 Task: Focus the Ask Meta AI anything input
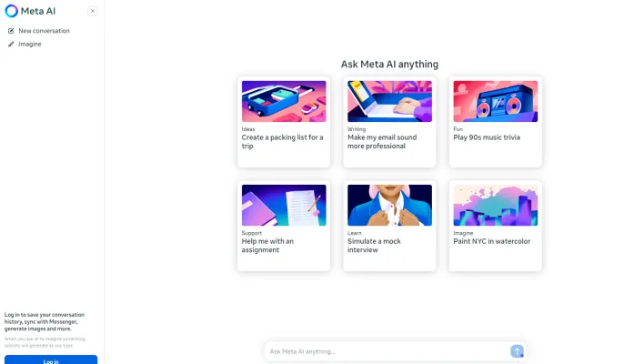tap(387, 351)
